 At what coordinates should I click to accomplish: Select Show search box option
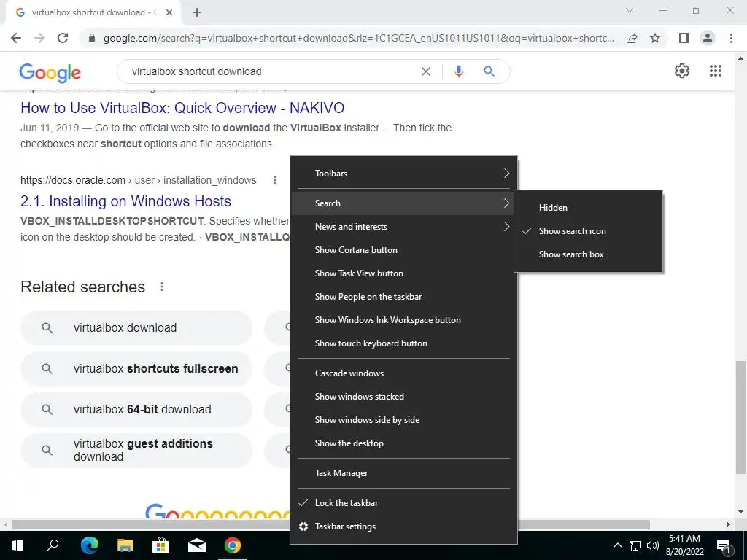coord(589,254)
